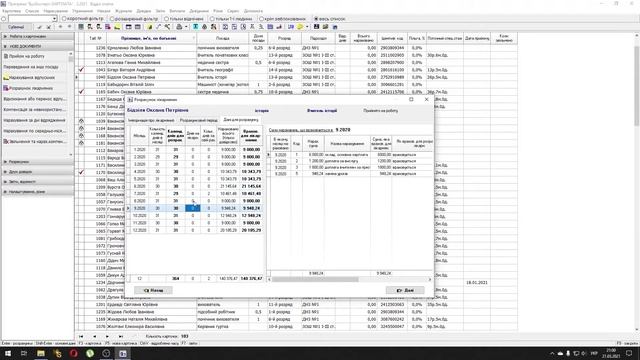Expand the 'Розрахунки' sidebar section
Viewport: 640px width, 360px height.
pos(38,162)
